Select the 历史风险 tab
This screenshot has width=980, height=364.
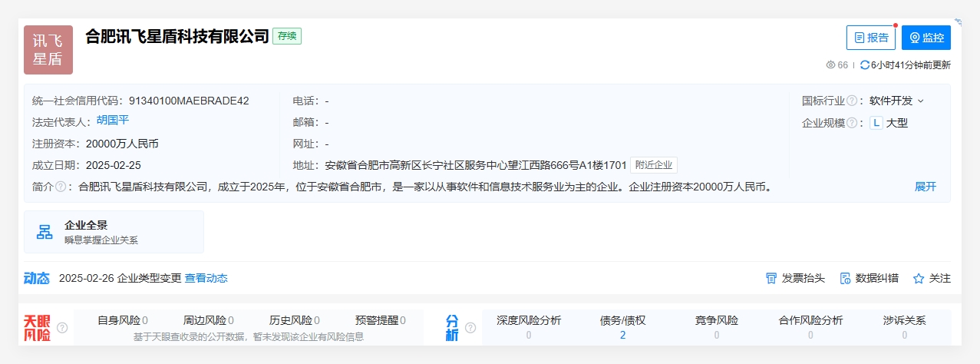[x=295, y=320]
